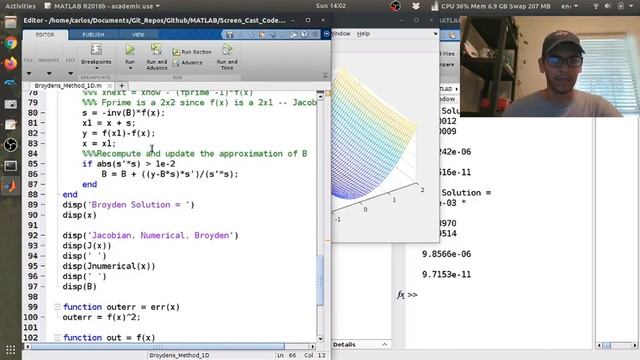Screen dimensions: 640x360
Task: Switch to the PUBLISH tab
Action: click(93, 35)
